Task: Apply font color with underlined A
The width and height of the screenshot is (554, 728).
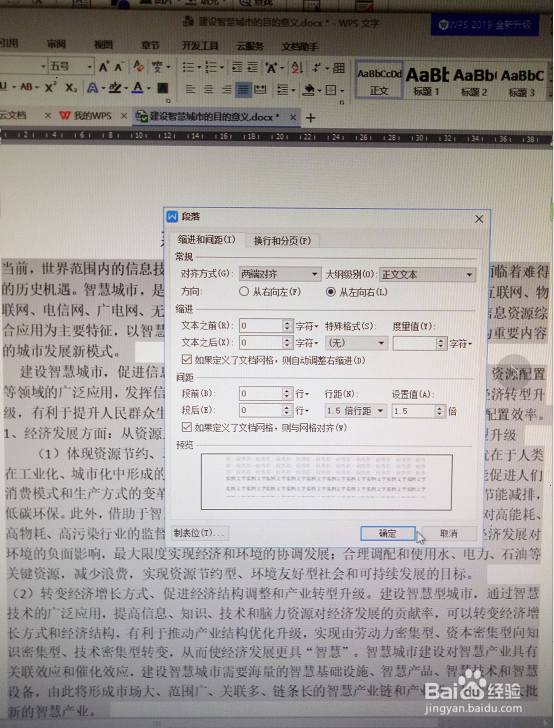Action: 137,87
